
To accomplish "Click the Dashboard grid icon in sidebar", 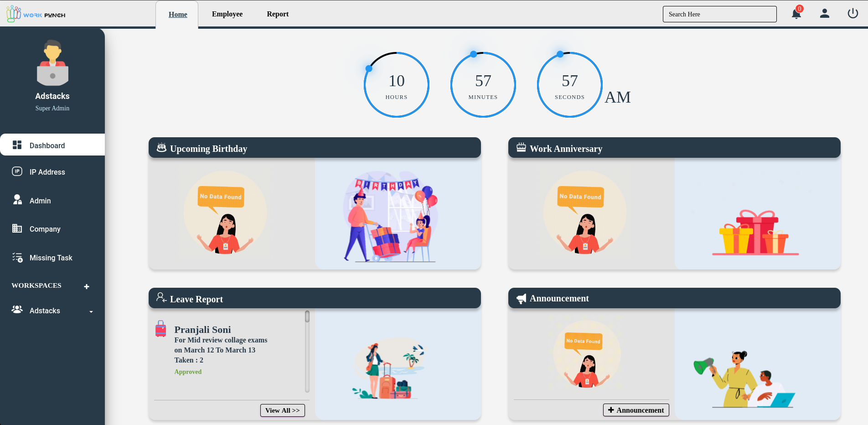I will tap(17, 145).
